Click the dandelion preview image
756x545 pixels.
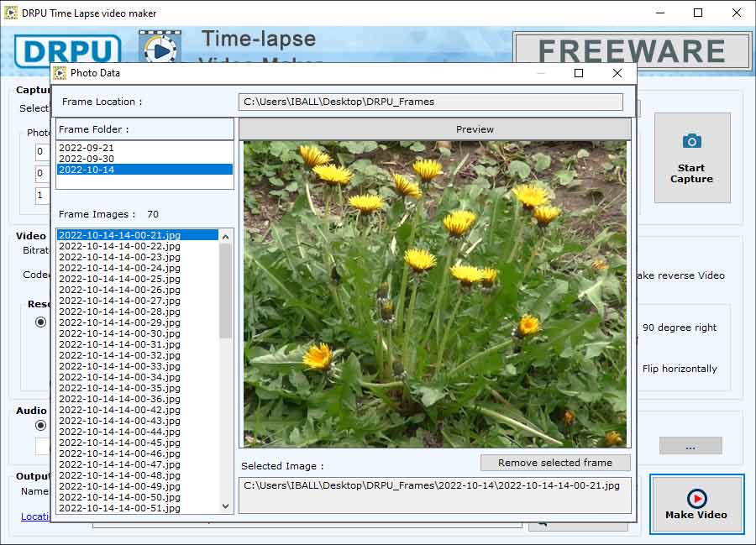435,294
